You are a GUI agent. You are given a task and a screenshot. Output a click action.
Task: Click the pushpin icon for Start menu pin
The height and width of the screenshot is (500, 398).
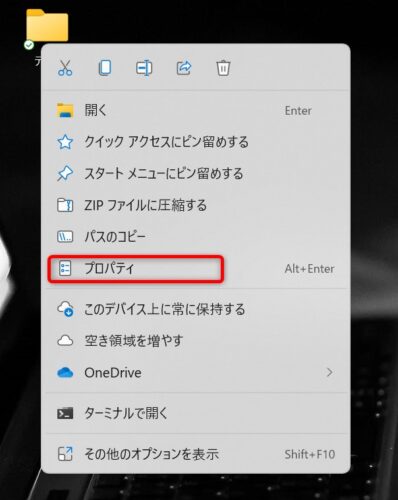pos(65,174)
